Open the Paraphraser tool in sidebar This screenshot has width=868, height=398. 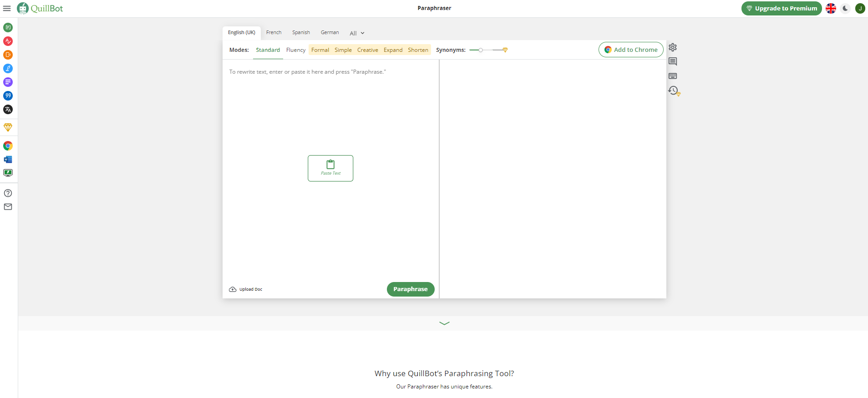pyautogui.click(x=8, y=28)
